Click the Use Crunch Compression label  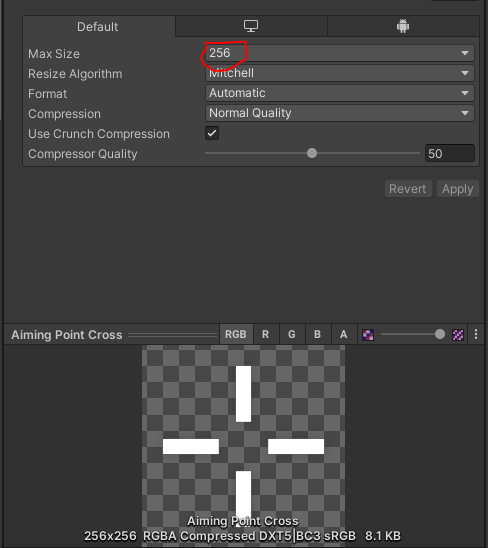(99, 134)
